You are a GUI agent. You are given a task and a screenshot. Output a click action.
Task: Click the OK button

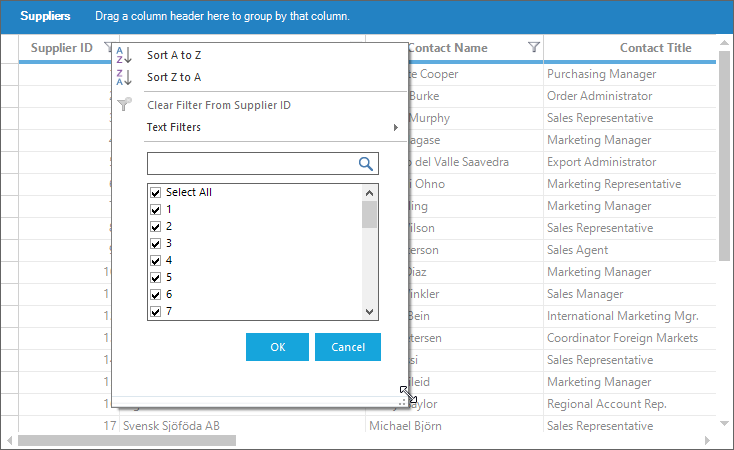point(277,347)
